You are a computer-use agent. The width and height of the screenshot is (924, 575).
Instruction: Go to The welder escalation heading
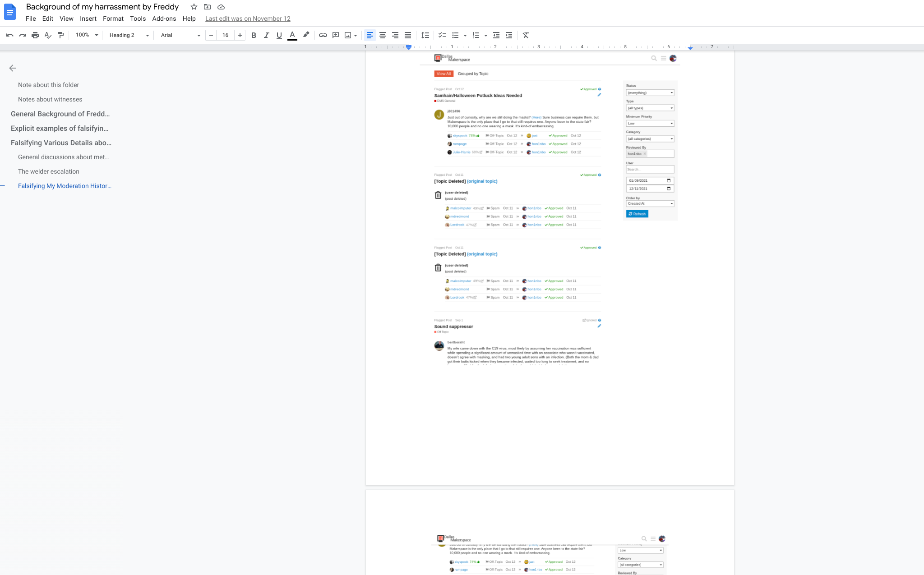point(49,171)
